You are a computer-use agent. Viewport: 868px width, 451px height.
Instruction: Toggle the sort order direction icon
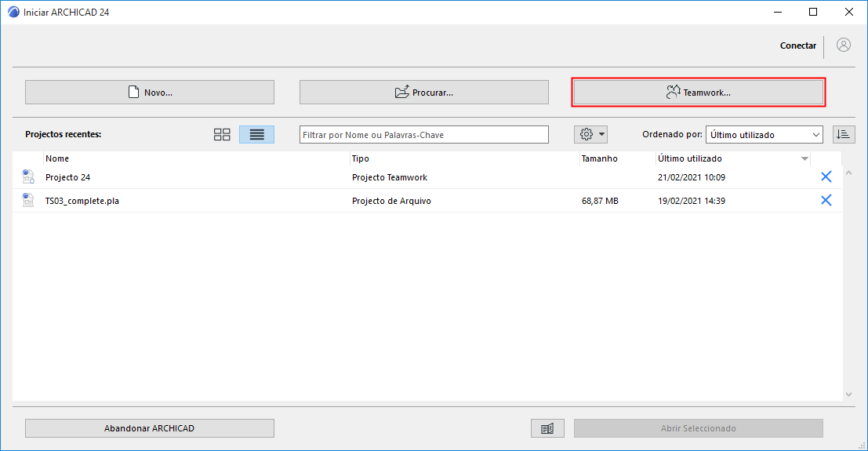843,134
